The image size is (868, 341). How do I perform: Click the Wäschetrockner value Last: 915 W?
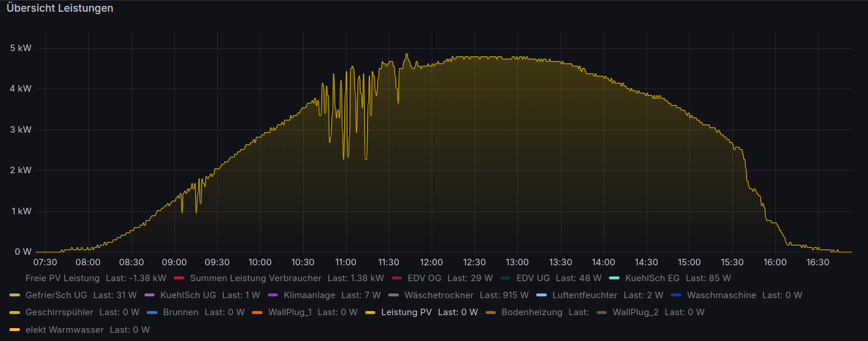point(504,295)
